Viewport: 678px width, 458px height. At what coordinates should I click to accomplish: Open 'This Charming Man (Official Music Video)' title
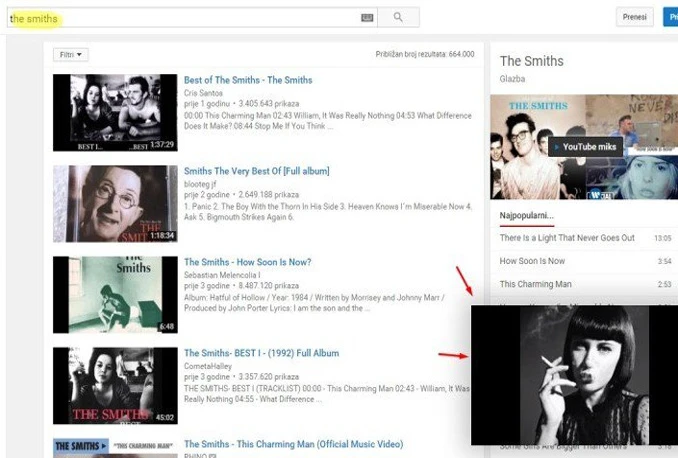[x=293, y=444]
